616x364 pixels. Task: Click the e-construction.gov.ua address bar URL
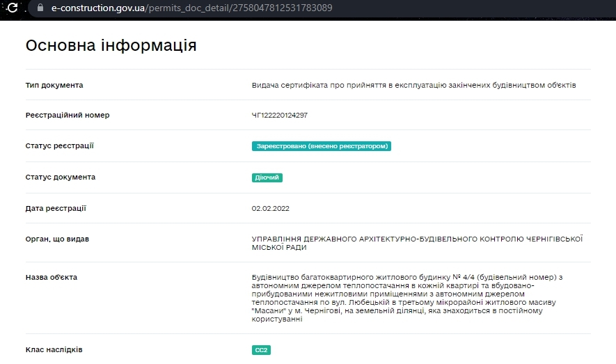point(191,8)
